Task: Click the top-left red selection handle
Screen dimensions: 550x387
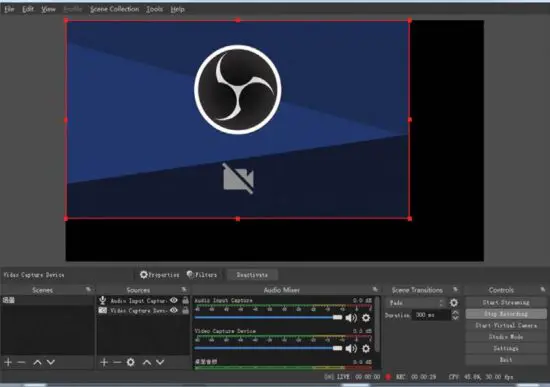Action: [66, 21]
